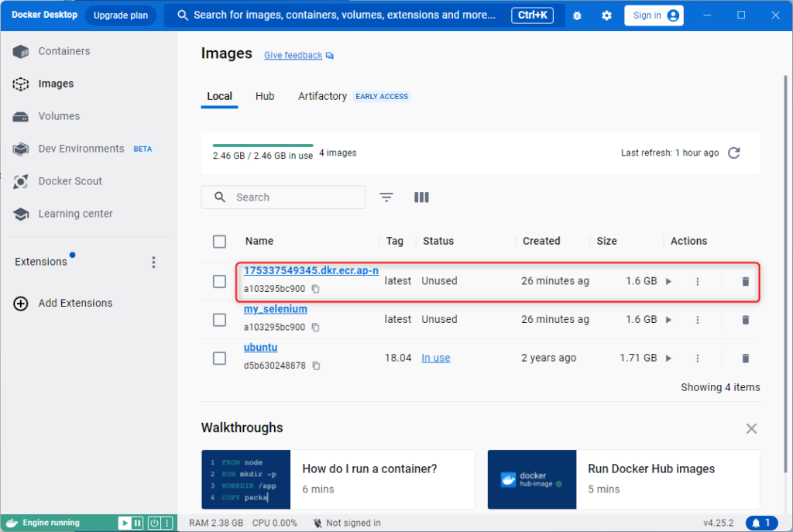Sort by the Name column header
Image resolution: width=793 pixels, height=532 pixels.
259,242
